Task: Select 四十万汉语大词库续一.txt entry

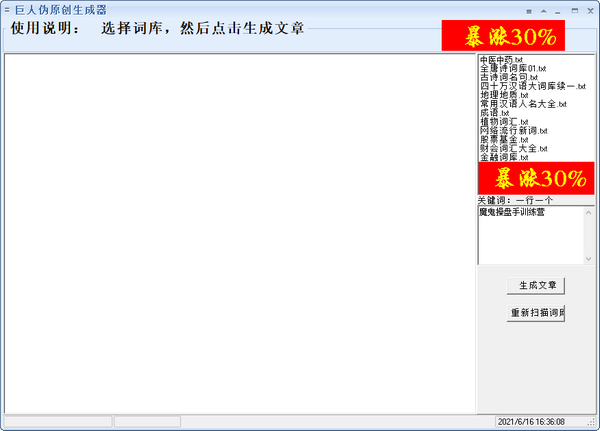Action: [525, 87]
